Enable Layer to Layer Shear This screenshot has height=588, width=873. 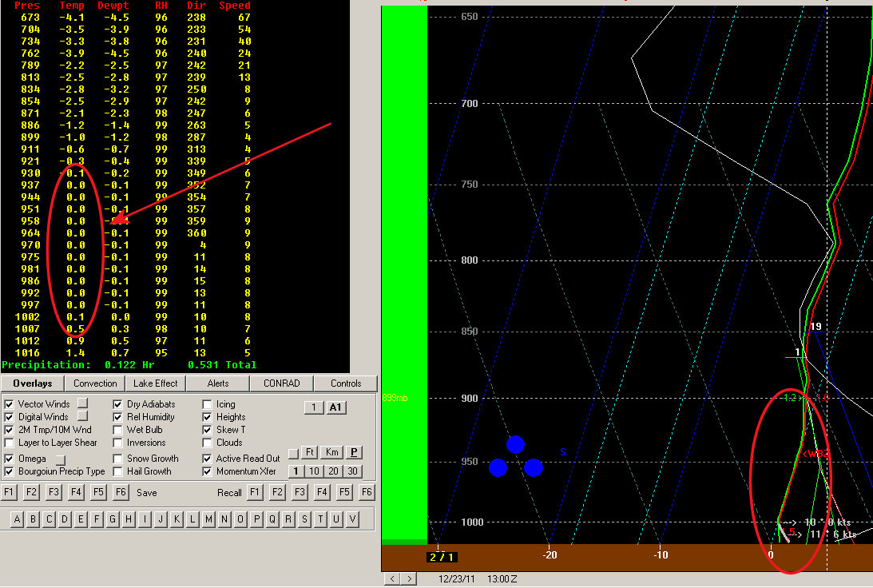[9, 443]
